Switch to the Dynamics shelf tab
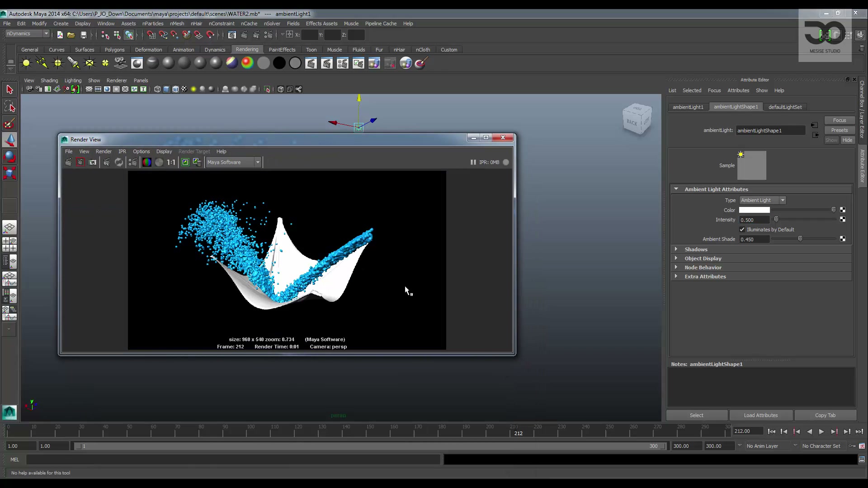This screenshot has height=488, width=868. click(215, 50)
